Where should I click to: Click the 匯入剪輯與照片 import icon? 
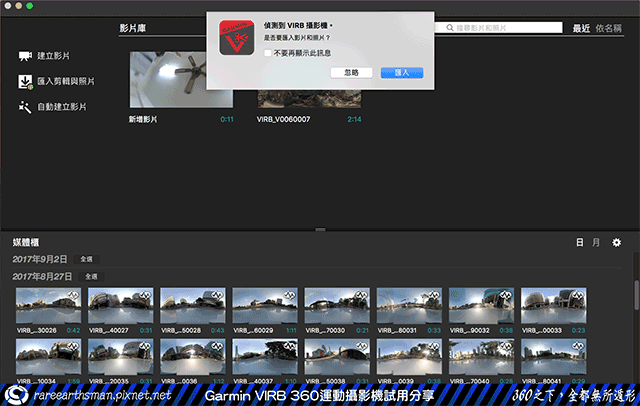coord(25,82)
